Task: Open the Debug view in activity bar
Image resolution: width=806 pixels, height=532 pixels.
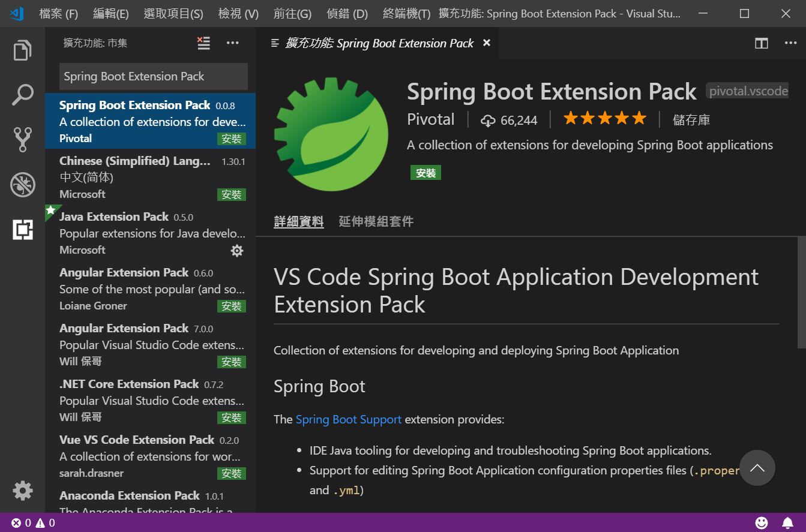Action: (22, 185)
